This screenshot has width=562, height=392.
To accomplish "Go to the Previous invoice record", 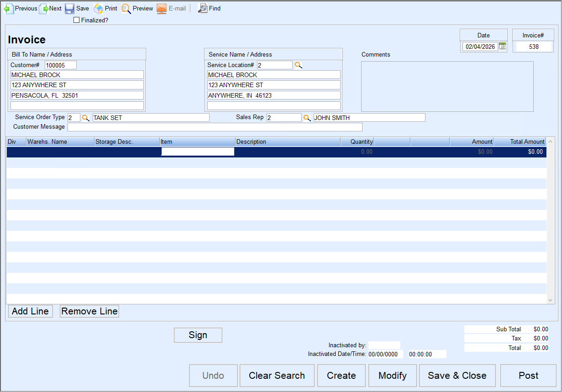I will (21, 8).
